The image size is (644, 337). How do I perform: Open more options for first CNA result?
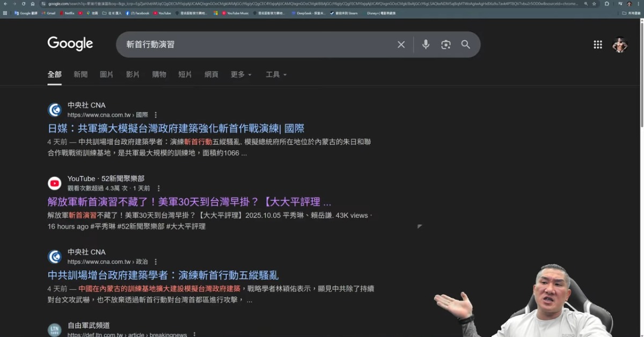point(156,115)
